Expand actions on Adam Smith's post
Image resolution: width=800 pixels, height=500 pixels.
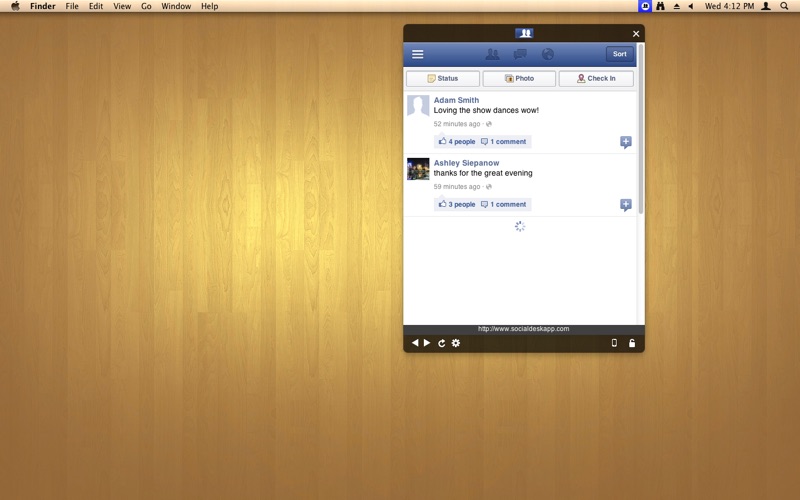[625, 142]
